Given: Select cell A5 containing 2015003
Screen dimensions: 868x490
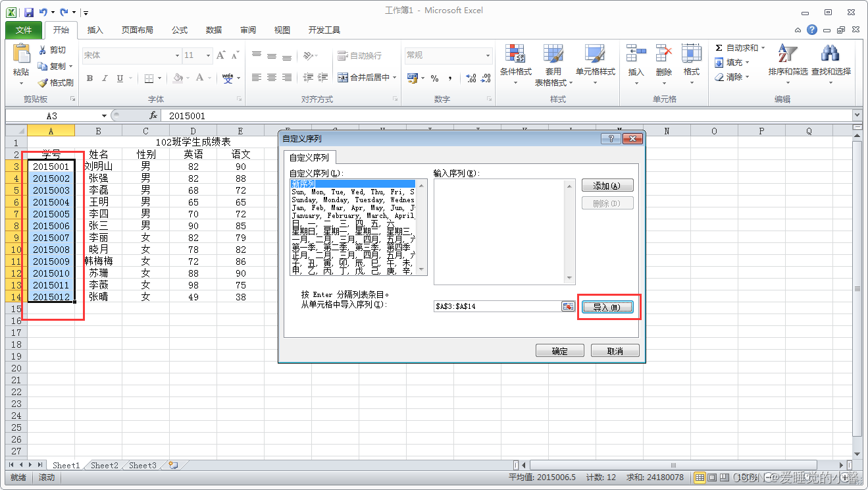Looking at the screenshot, I should point(51,190).
